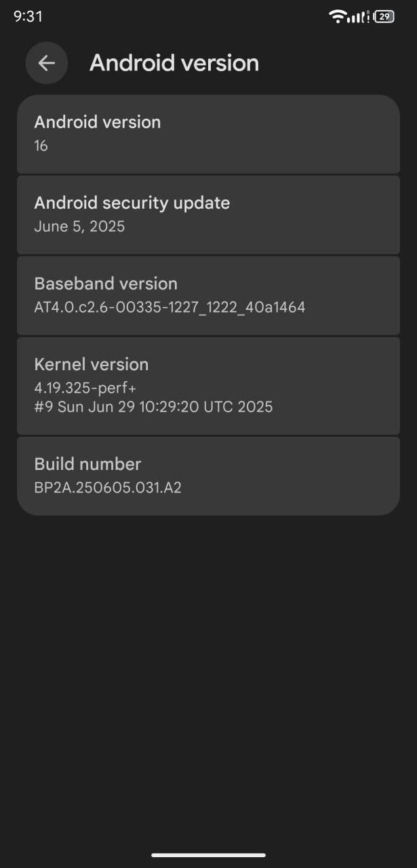Tap the Wi-Fi status icon

pos(337,16)
